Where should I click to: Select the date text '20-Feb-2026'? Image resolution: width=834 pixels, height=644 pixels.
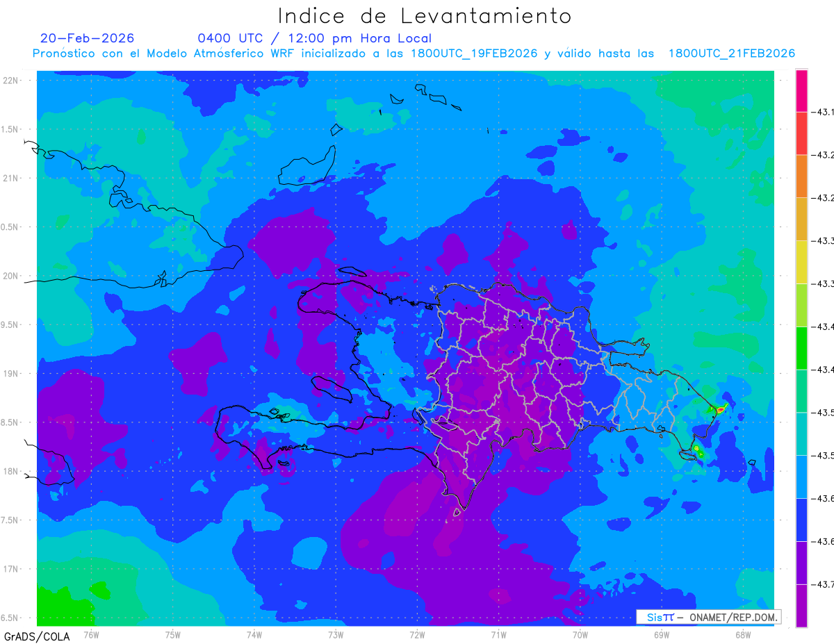88,38
